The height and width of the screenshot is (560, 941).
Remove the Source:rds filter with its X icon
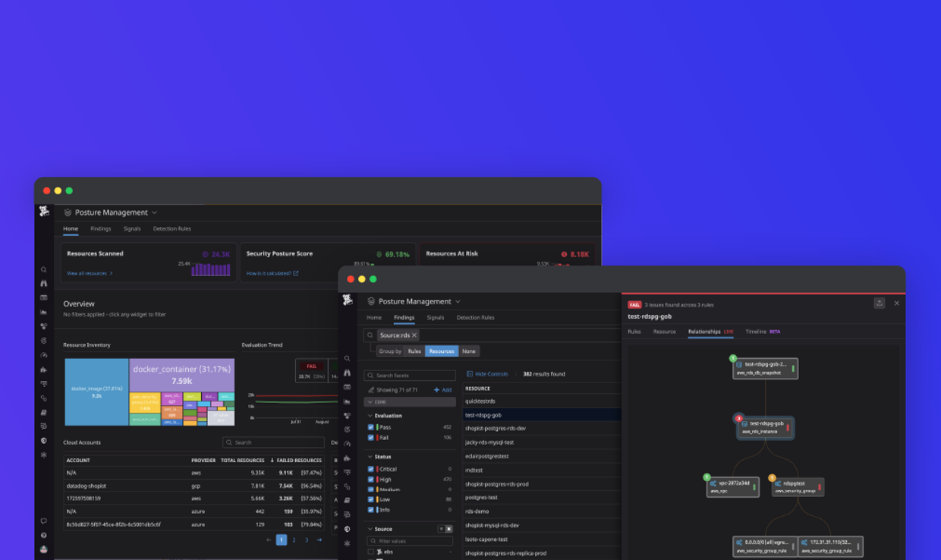click(x=414, y=335)
